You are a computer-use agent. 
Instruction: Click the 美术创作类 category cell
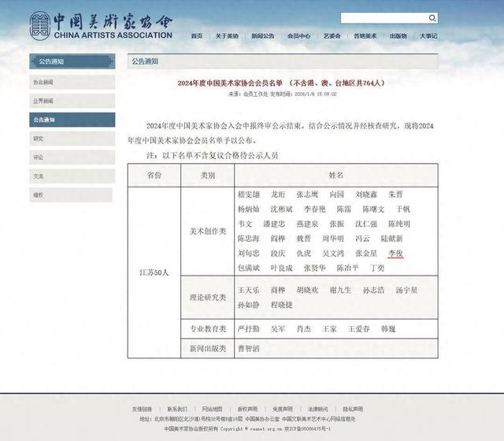point(208,231)
